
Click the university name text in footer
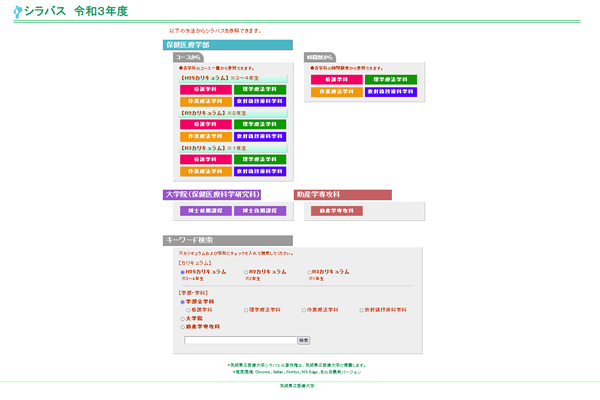pos(297,386)
